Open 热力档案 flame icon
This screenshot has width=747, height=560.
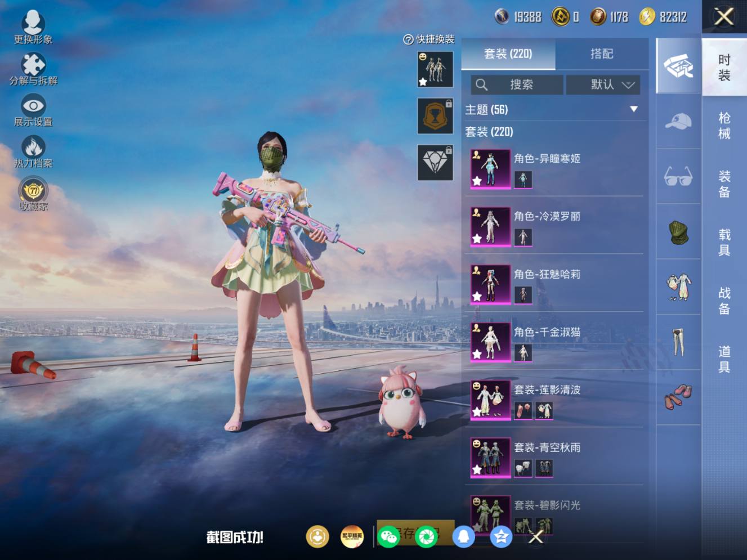tap(33, 151)
